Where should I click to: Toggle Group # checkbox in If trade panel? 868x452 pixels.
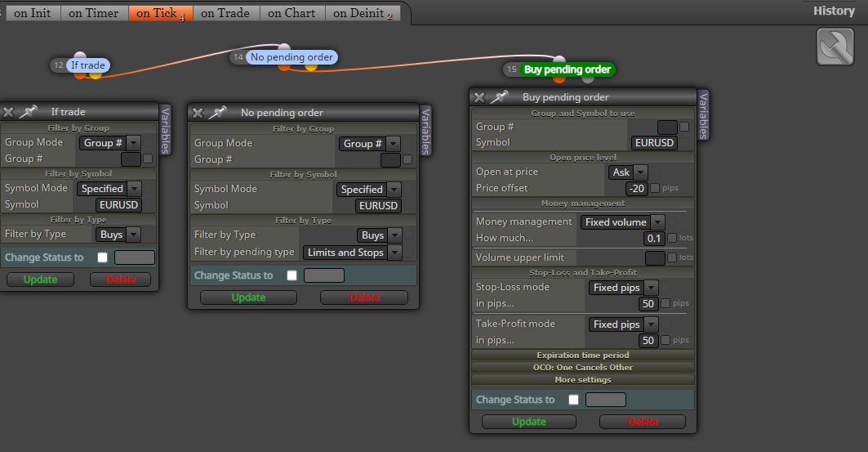pos(148,159)
